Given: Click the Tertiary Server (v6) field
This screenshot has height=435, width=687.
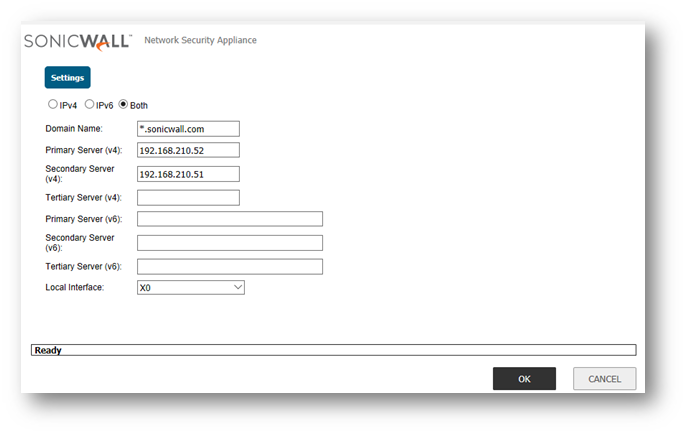Looking at the screenshot, I should (230, 266).
